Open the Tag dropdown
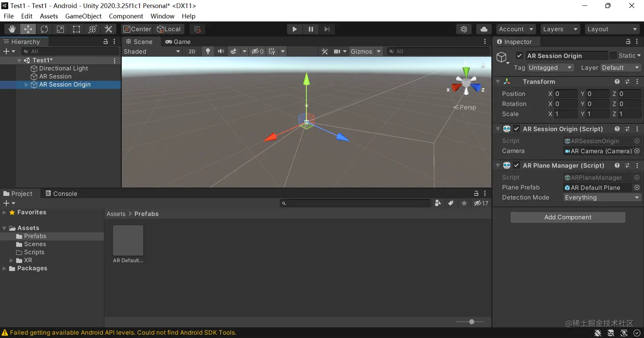This screenshot has width=644, height=338. (x=551, y=68)
